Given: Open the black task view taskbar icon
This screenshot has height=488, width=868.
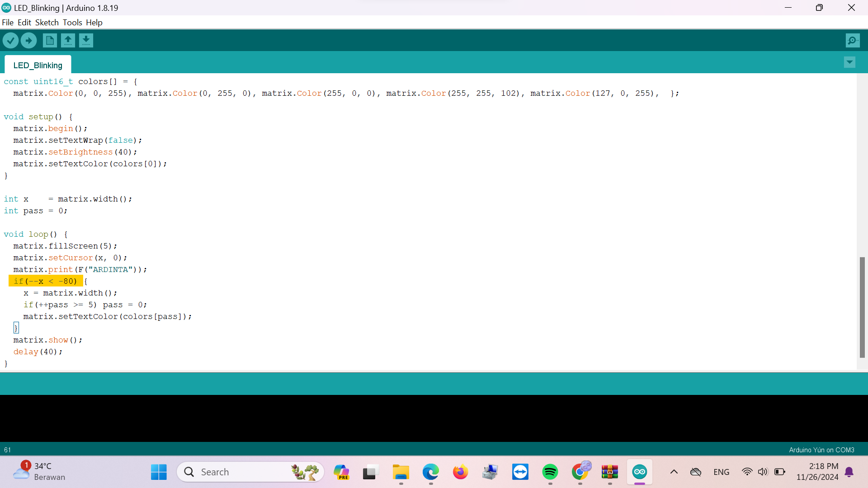Looking at the screenshot, I should coord(370,472).
